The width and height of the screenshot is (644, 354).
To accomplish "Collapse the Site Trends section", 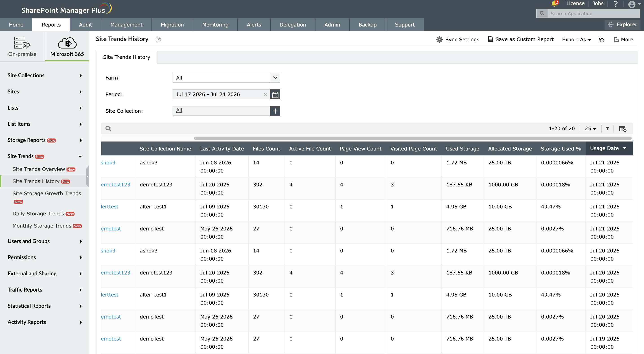I will pos(44,156).
